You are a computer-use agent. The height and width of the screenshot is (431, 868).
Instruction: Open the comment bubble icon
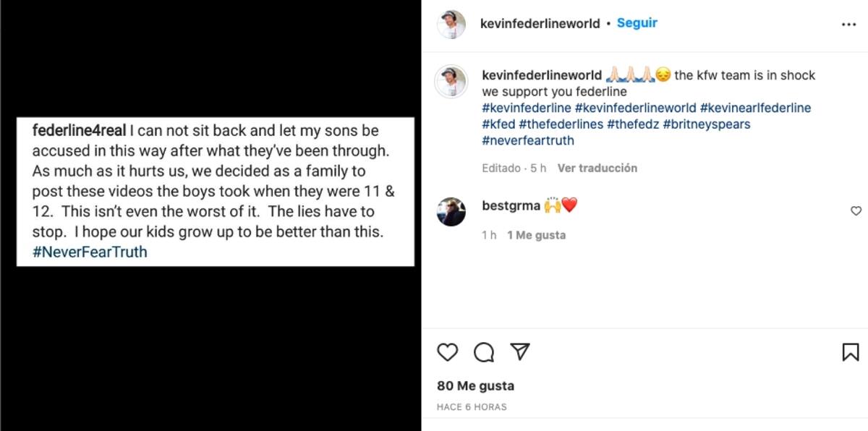click(484, 352)
